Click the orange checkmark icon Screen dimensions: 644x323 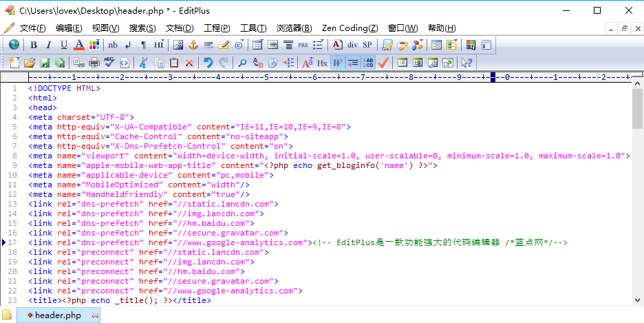coord(383,63)
